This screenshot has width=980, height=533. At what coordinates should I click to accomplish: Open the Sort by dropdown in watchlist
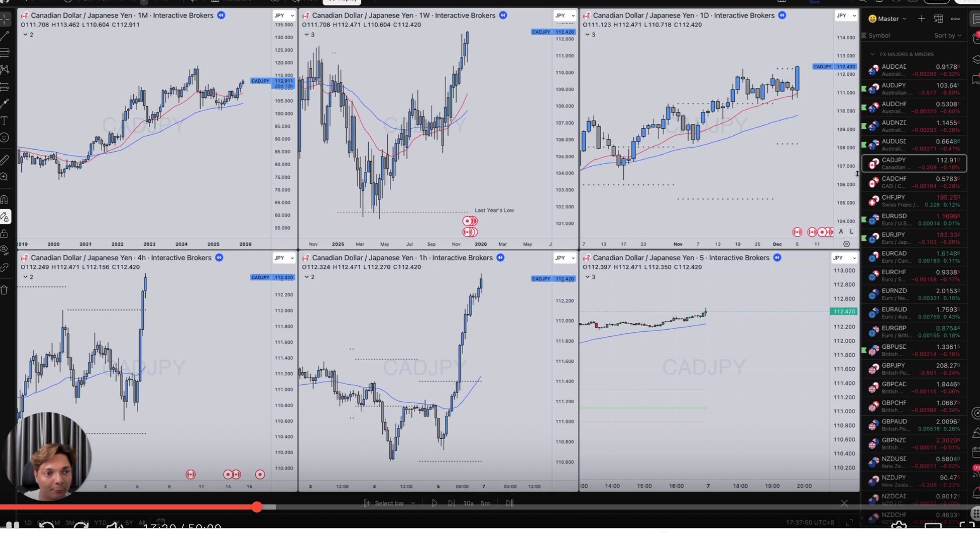pos(948,35)
